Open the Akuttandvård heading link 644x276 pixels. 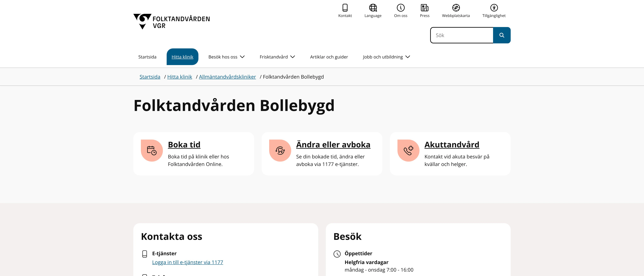pos(452,144)
